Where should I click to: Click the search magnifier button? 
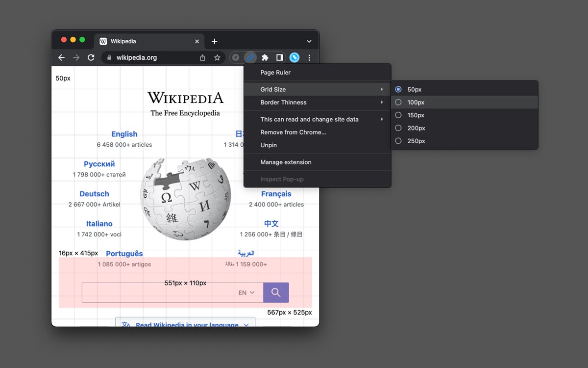[x=276, y=292]
